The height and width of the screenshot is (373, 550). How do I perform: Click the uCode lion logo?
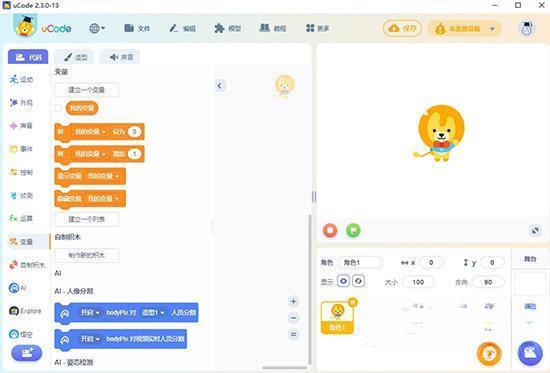(25, 27)
